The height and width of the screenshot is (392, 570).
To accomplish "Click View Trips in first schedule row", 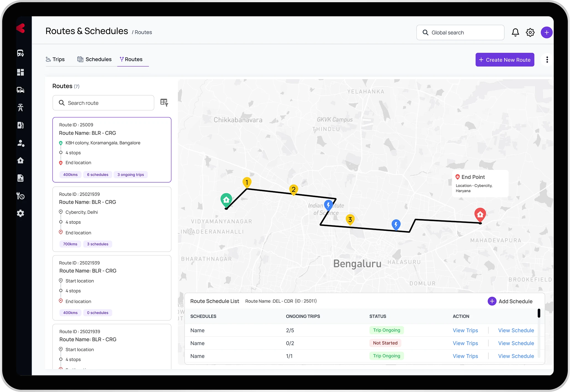I will pos(465,330).
